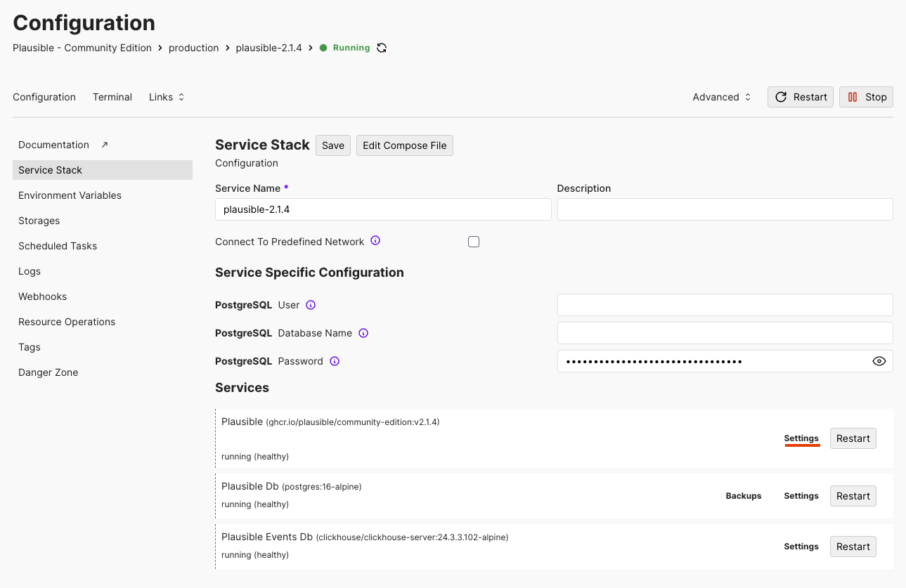Restart the Plausible Events Db service
906x588 pixels.
tap(853, 547)
